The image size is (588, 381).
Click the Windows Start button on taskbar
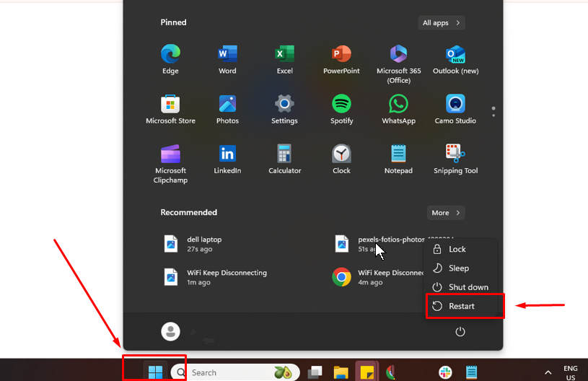point(155,372)
